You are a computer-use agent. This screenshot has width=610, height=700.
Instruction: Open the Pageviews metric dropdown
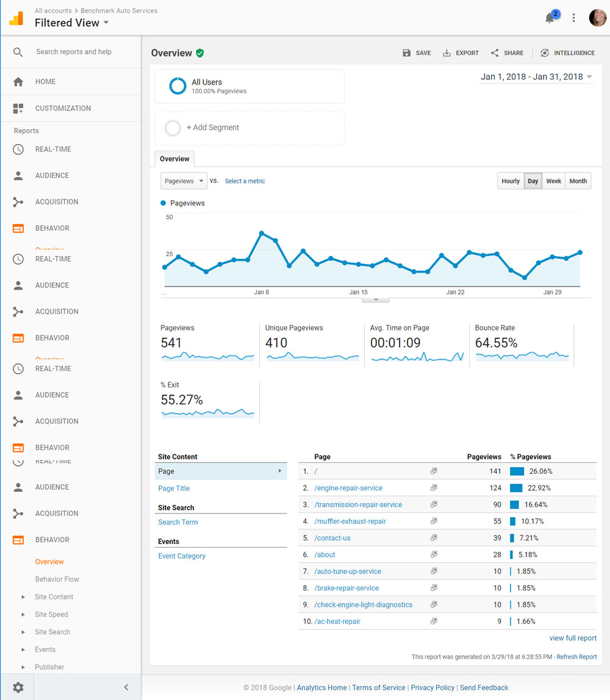tap(184, 181)
